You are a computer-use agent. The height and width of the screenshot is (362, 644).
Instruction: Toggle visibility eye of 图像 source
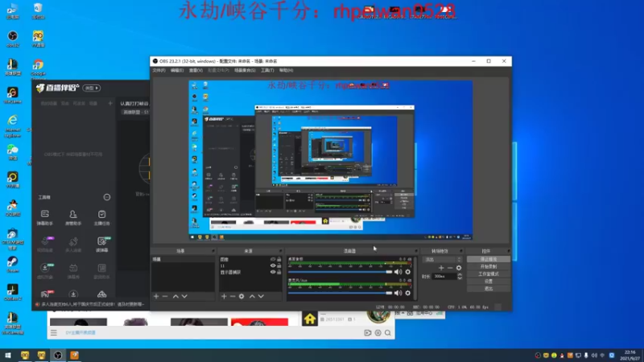pyautogui.click(x=273, y=259)
